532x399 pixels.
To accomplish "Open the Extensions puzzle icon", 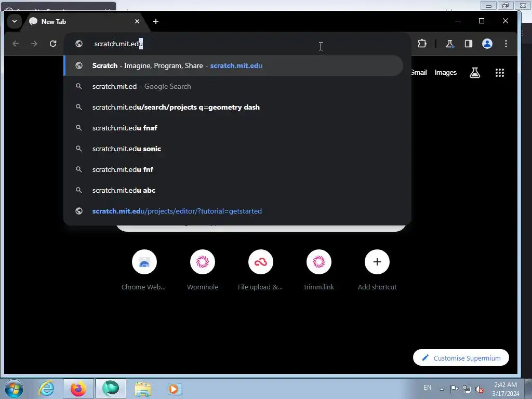I will tap(422, 44).
